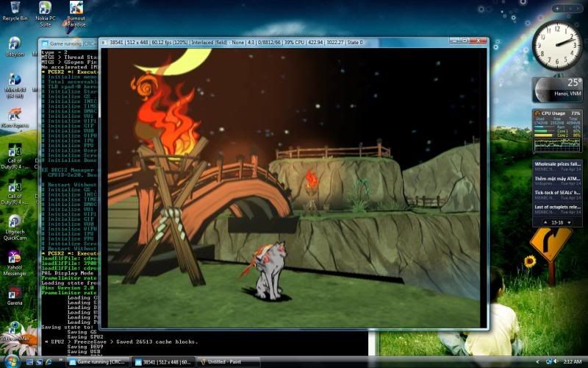The width and height of the screenshot is (588, 368).
Task: Add a gadget with sidebar plus button
Action: (x=557, y=9)
